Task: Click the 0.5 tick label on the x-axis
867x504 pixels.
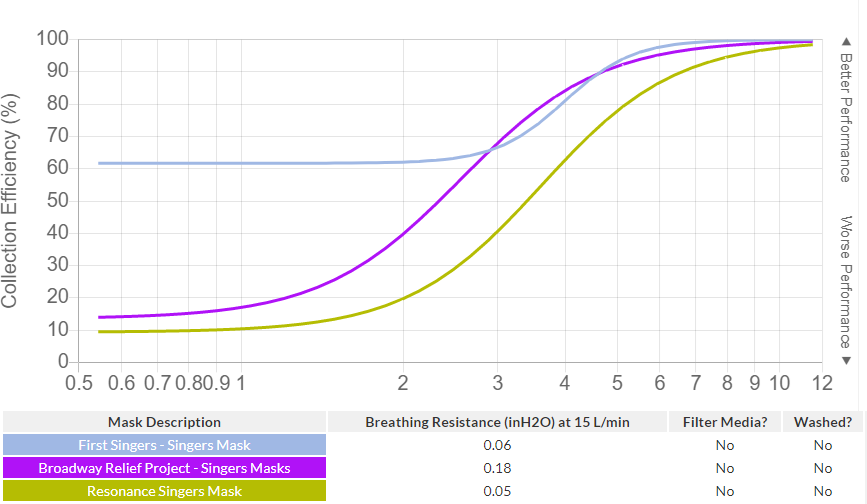Action: pos(79,383)
